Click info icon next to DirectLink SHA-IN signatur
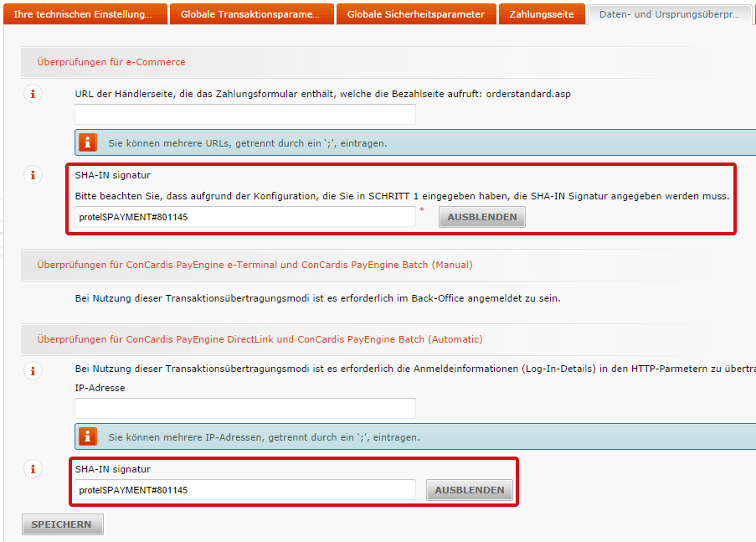The height and width of the screenshot is (542, 756). coord(33,469)
